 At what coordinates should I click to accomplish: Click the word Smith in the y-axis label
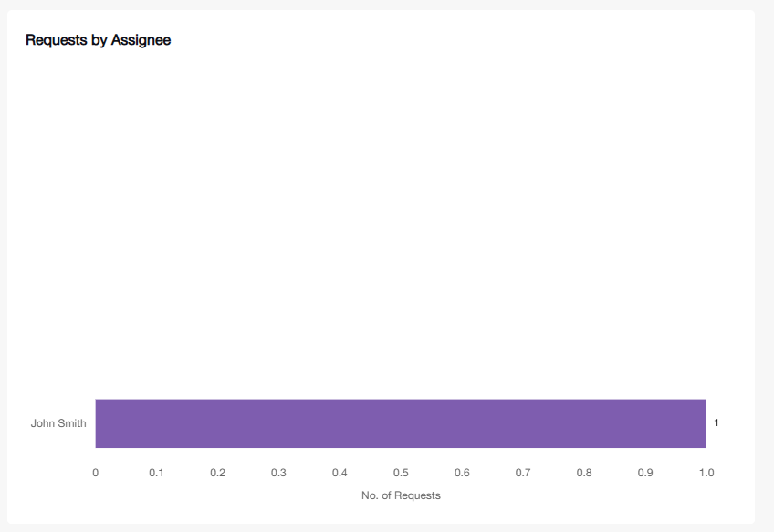click(72, 423)
